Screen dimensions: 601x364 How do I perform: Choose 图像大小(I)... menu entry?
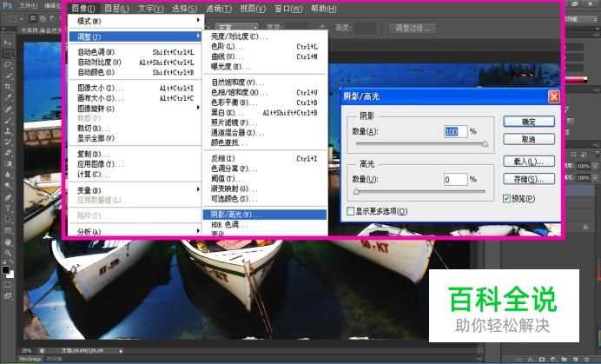(x=135, y=88)
